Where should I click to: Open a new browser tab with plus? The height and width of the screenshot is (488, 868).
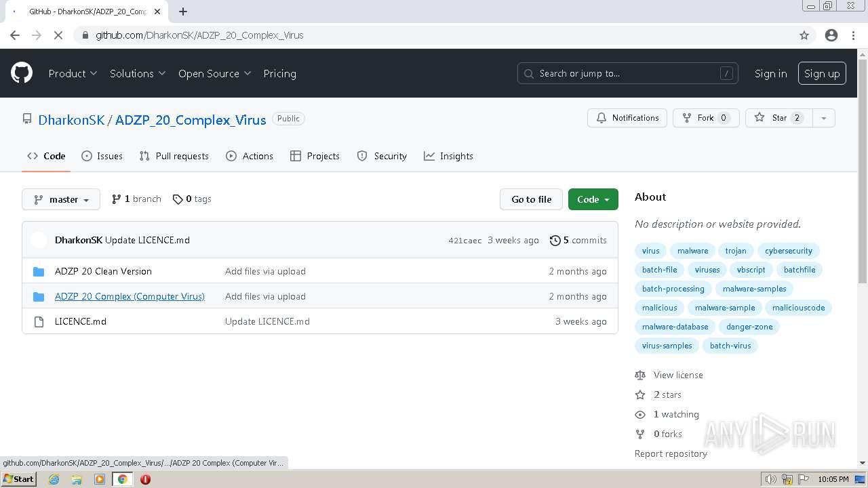coord(183,12)
